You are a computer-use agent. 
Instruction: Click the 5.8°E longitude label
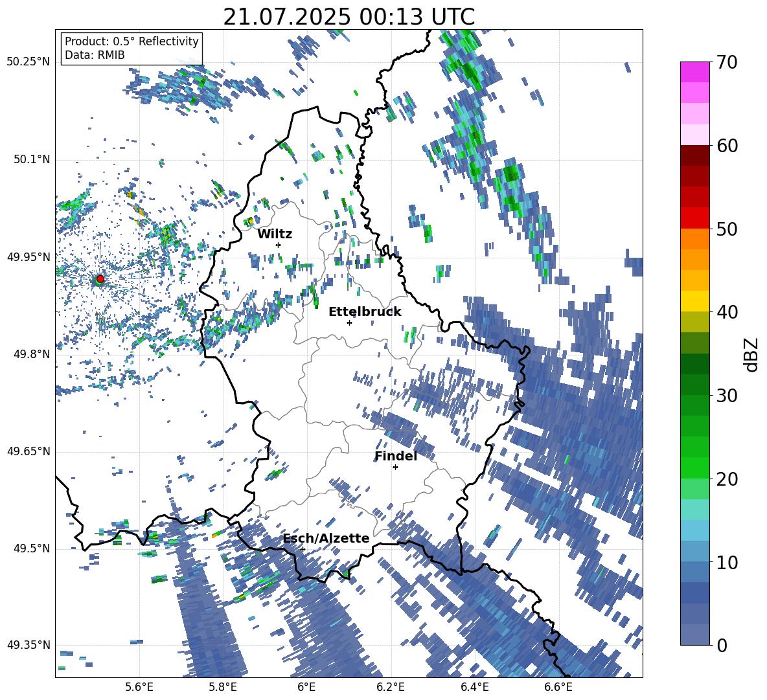pyautogui.click(x=223, y=687)
